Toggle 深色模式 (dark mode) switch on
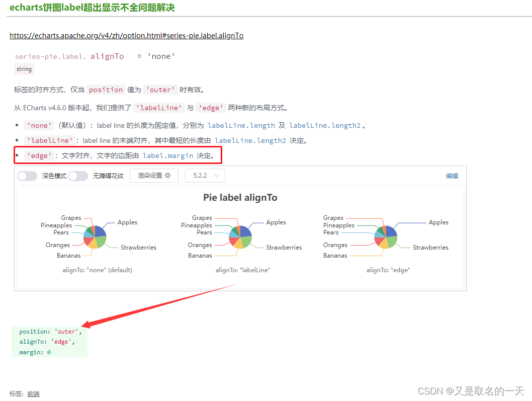The height and width of the screenshot is (401, 532). (27, 176)
